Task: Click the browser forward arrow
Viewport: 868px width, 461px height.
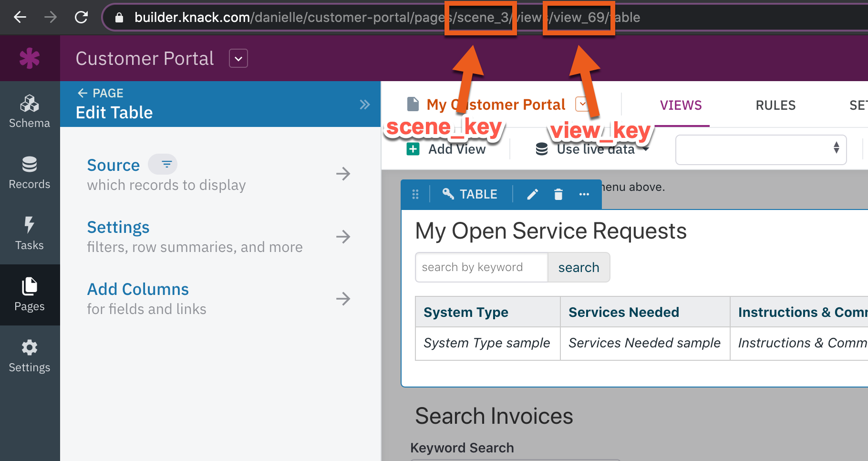Action: 51,18
